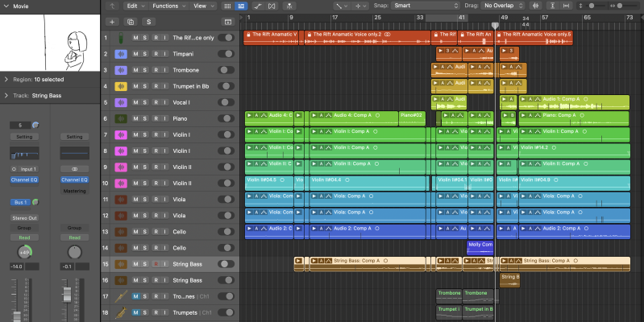
Task: Toggle the Timpani track on/off switch
Action: (226, 54)
